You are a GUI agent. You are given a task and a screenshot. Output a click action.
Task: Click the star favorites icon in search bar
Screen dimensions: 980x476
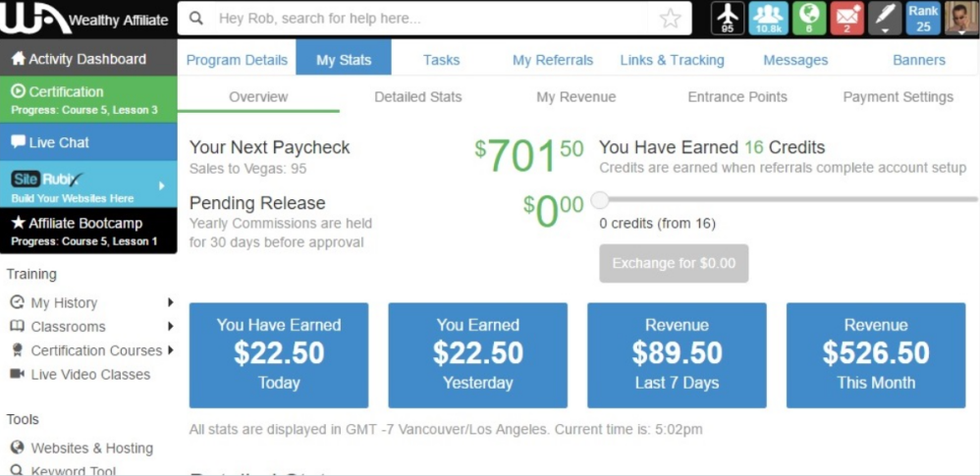(x=670, y=19)
